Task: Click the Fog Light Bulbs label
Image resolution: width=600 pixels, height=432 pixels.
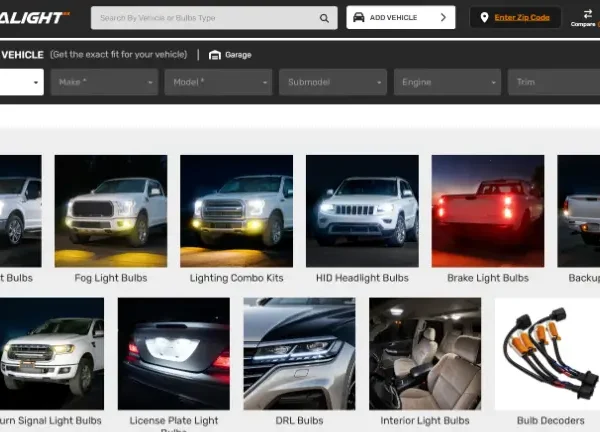Action: point(111,278)
